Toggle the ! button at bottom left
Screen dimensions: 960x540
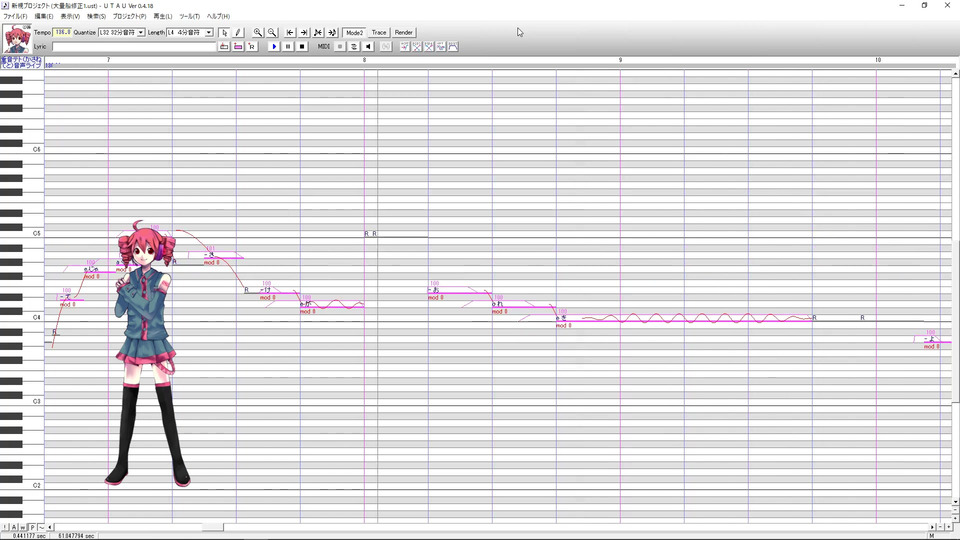(5, 527)
